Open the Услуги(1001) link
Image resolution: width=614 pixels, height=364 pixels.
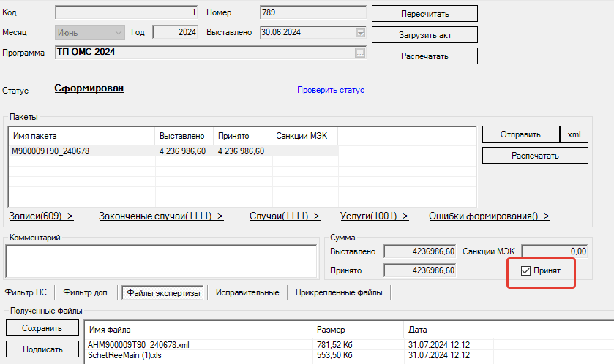point(374,216)
